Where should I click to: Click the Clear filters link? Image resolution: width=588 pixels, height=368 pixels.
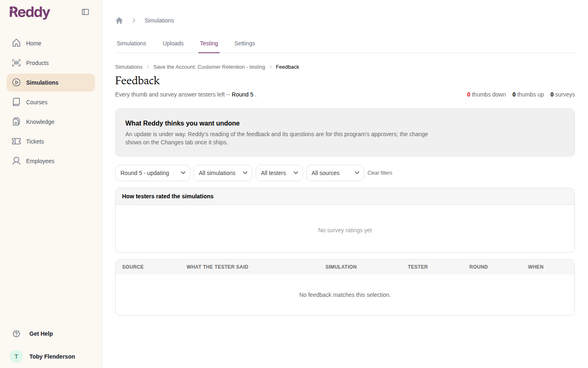(x=380, y=173)
